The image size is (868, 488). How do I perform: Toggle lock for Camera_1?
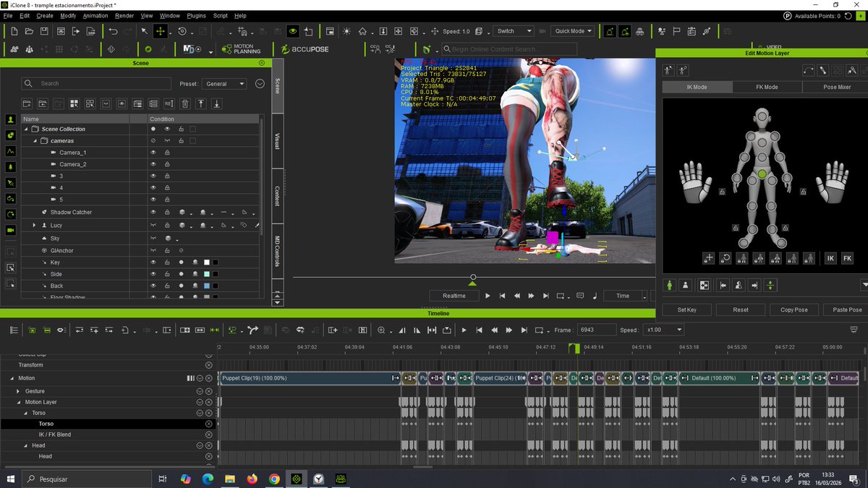click(167, 153)
